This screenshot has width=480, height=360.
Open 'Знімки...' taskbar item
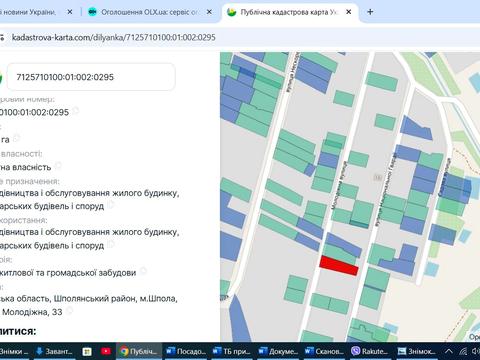[x=14, y=351]
